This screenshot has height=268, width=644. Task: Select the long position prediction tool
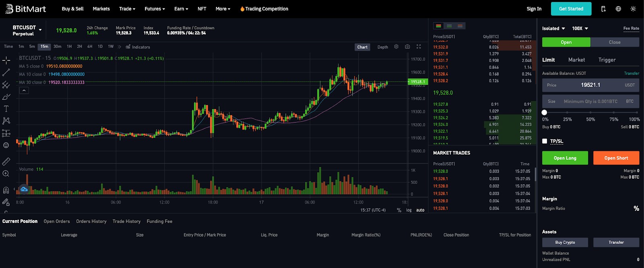(x=6, y=133)
